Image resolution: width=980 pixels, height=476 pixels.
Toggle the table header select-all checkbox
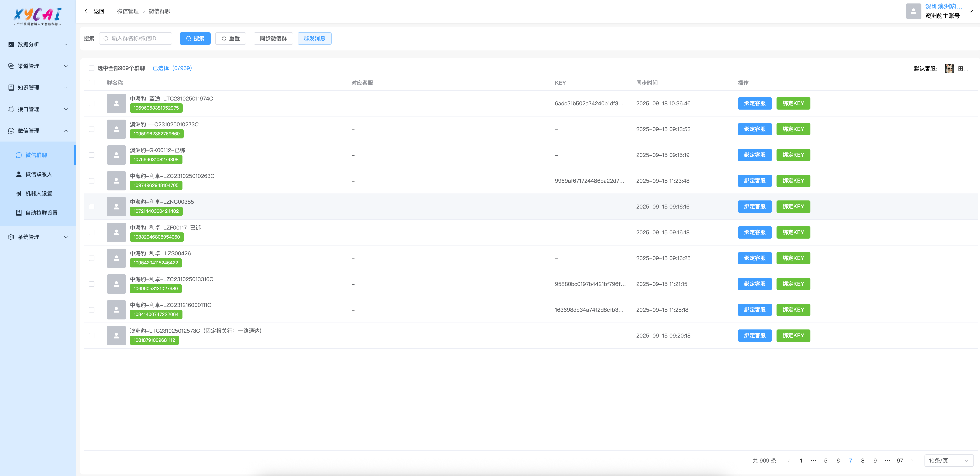click(x=92, y=83)
